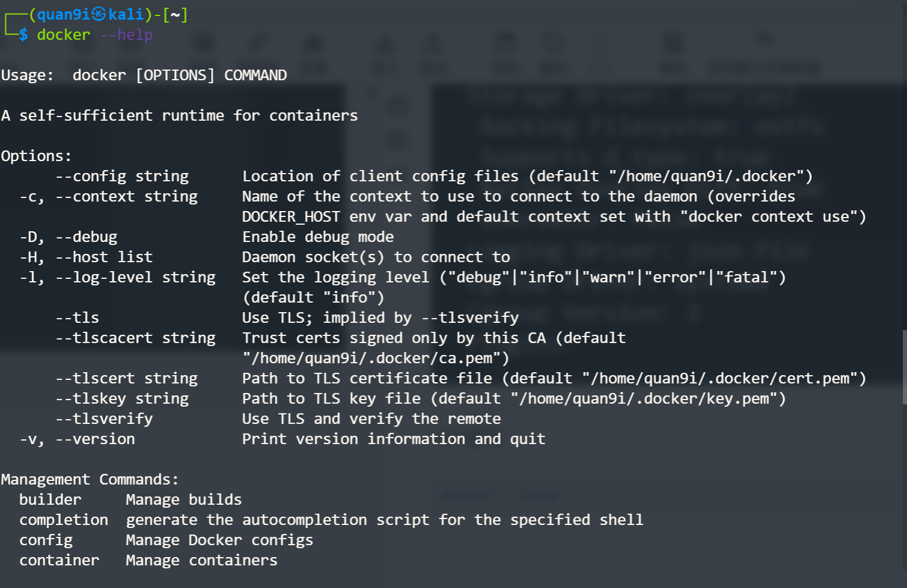Click the "builder" management command
The height and width of the screenshot is (588, 907).
click(x=50, y=500)
